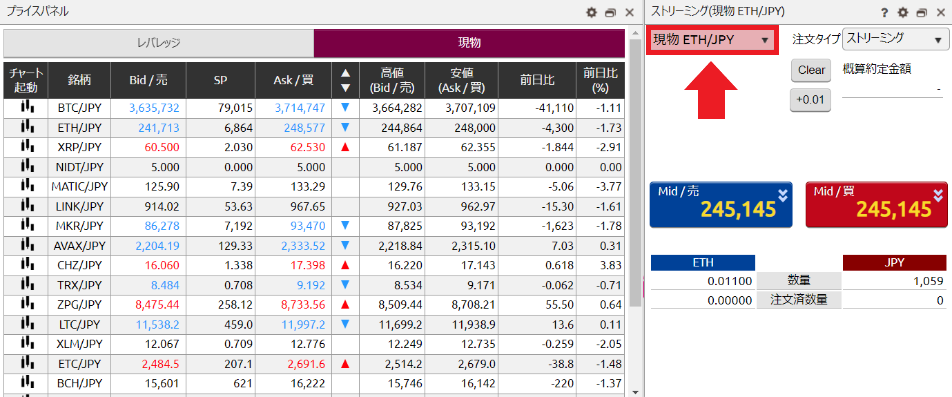Image resolution: width=952 pixels, height=397 pixels.
Task: Open 現物 ETH/JPY symbol dropdown
Action: (x=712, y=40)
